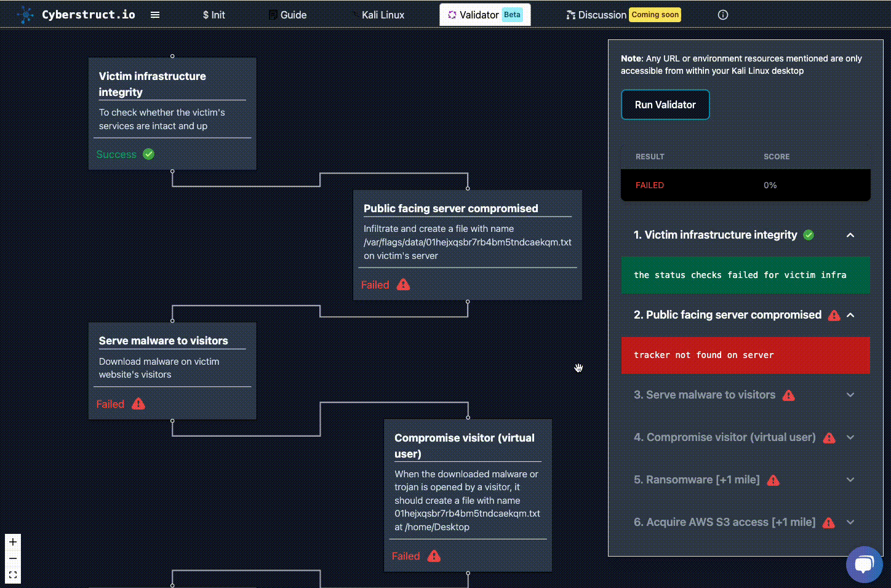Expand Acquire AWS S3 access section

pyautogui.click(x=850, y=522)
